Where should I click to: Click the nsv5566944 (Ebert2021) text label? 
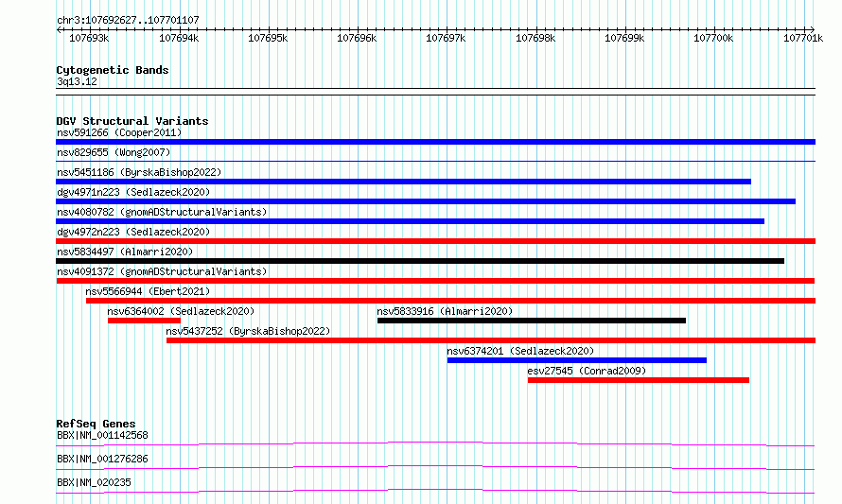coord(148,291)
